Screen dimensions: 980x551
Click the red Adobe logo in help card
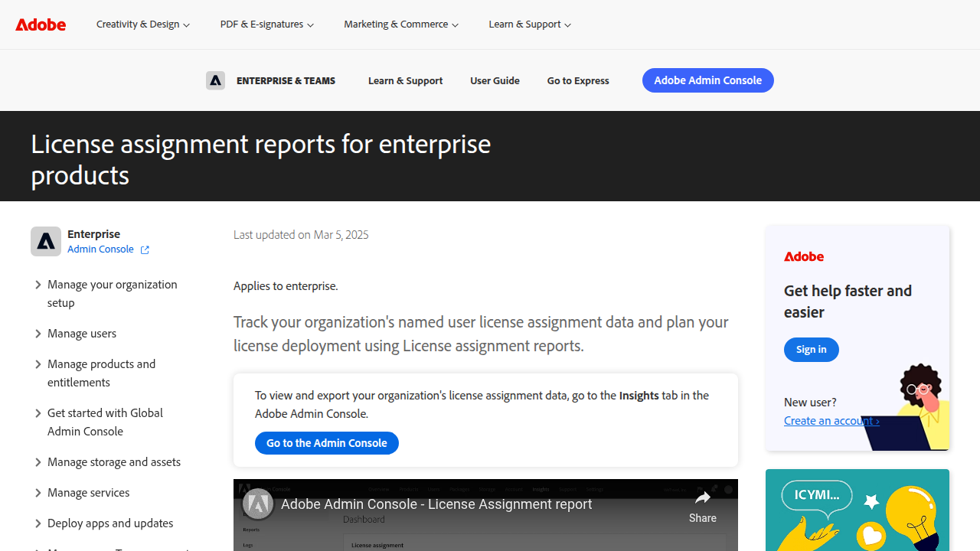[804, 256]
